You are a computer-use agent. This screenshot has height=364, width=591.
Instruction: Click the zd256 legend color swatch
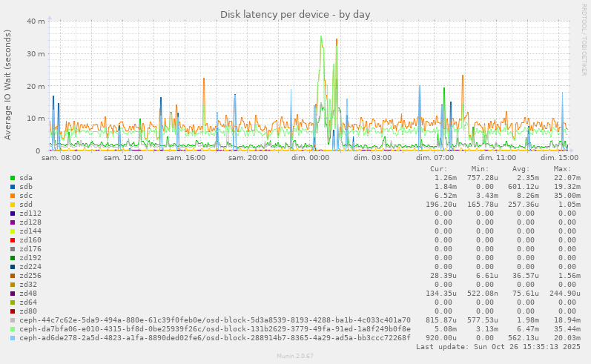pos(13,276)
